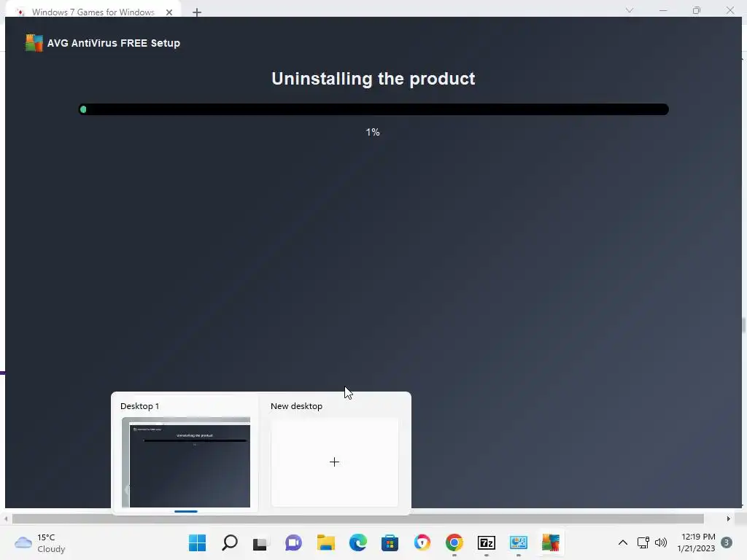Viewport: 747px width, 560px height.
Task: Open the weather widget showing 15°C Cloudy
Action: (x=40, y=542)
